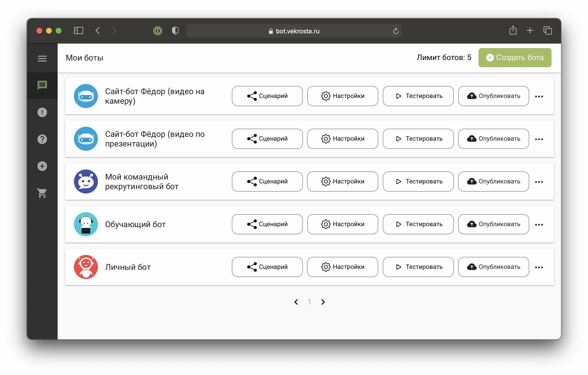
Task: Open Сценарий for Сайт-бот Фёдор (видео по презентации)
Action: click(267, 139)
